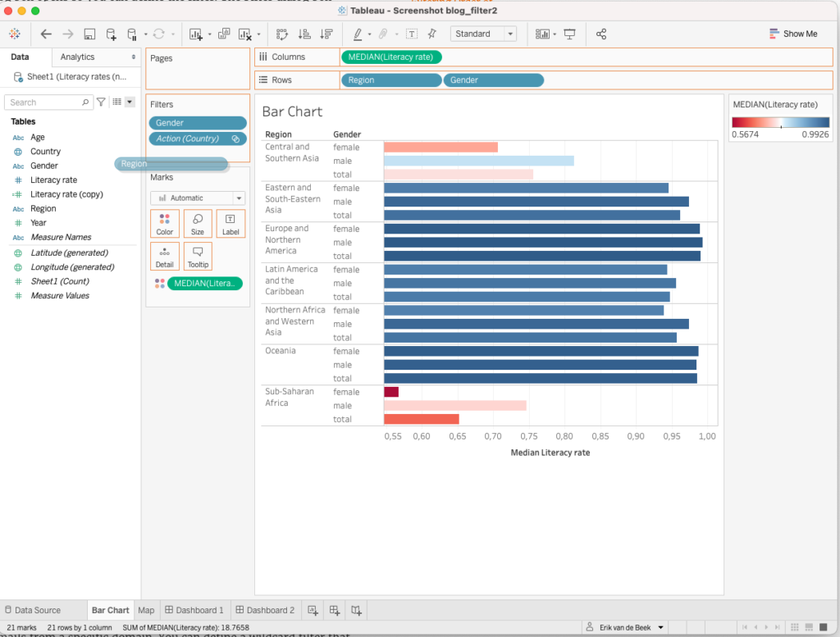Click the filter icon beside the search box
This screenshot has width=840, height=637.
click(101, 102)
